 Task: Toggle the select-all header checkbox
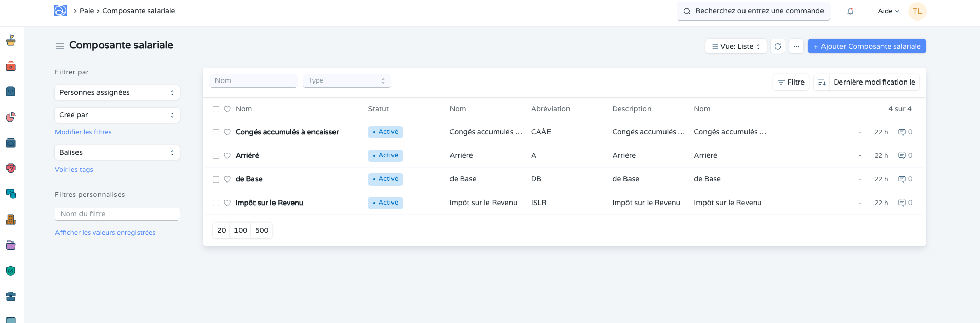[x=216, y=109]
